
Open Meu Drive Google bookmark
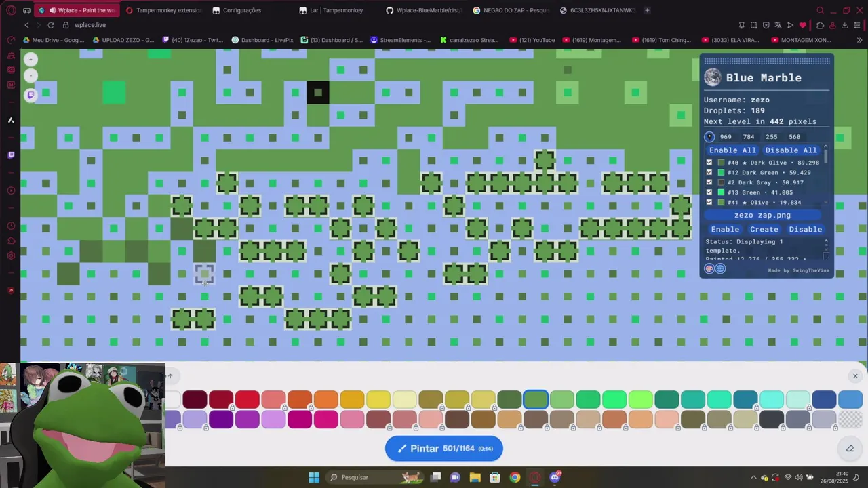coord(54,40)
